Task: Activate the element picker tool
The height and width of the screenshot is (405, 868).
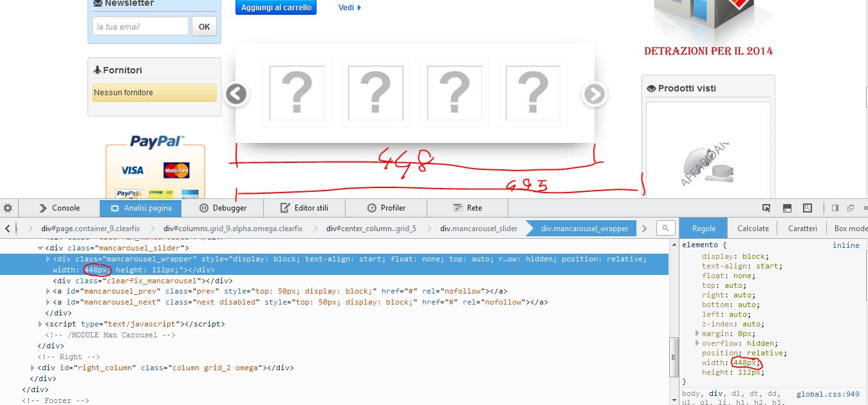Action: 766,208
